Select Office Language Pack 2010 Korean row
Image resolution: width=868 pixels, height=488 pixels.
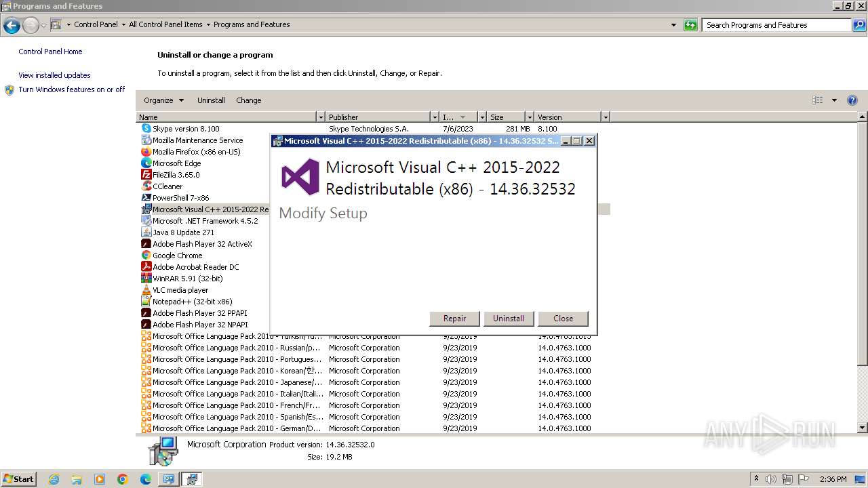[374, 371]
